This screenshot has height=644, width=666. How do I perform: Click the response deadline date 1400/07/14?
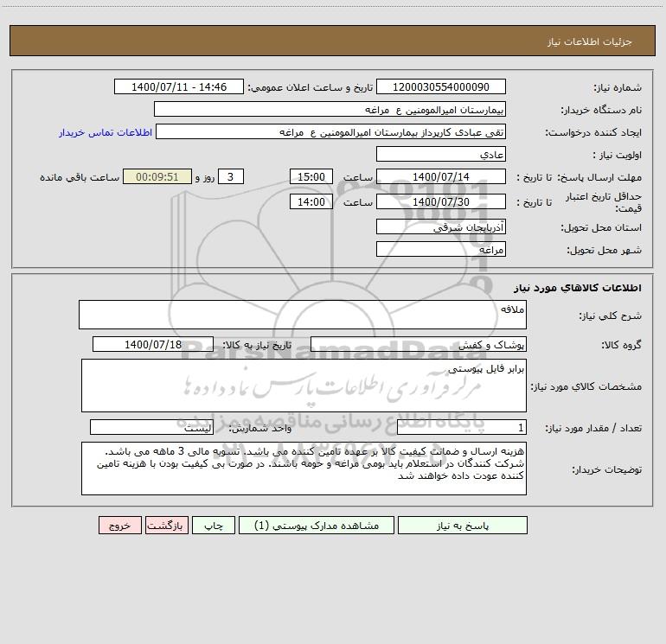coord(441,176)
